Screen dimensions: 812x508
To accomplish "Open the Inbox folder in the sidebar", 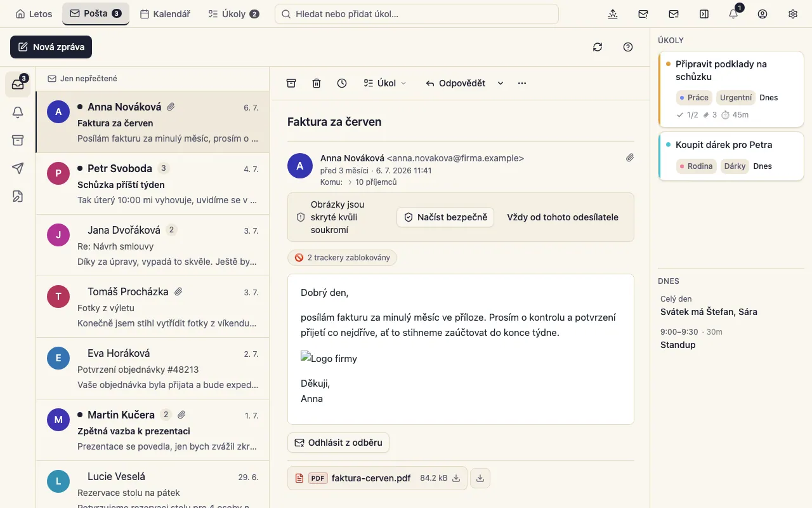I will [x=18, y=84].
